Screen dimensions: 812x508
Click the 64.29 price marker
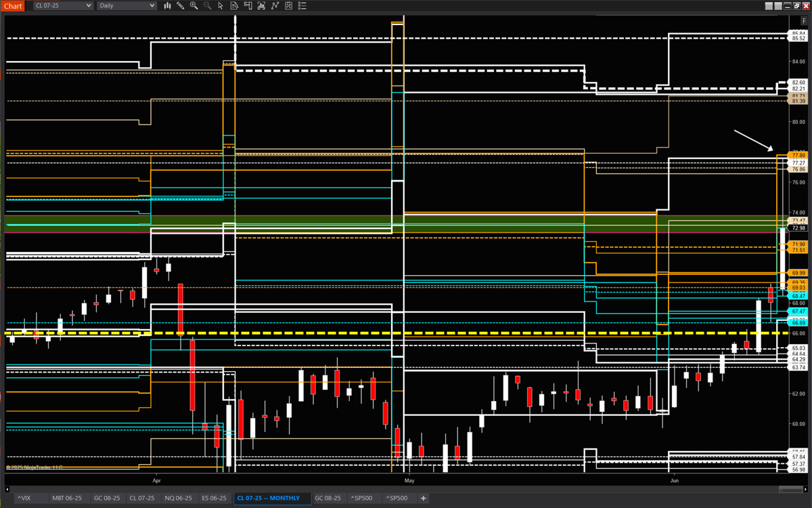[x=798, y=359]
